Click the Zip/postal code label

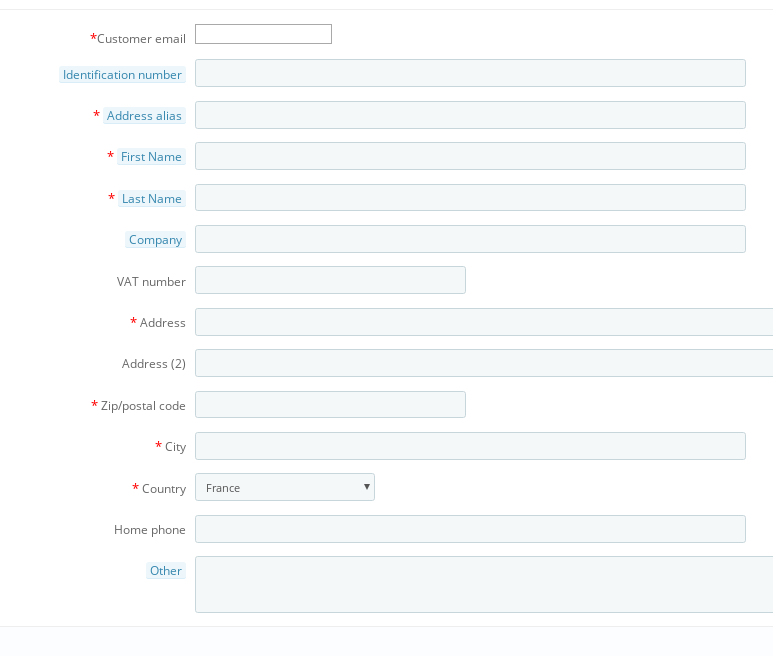point(143,406)
